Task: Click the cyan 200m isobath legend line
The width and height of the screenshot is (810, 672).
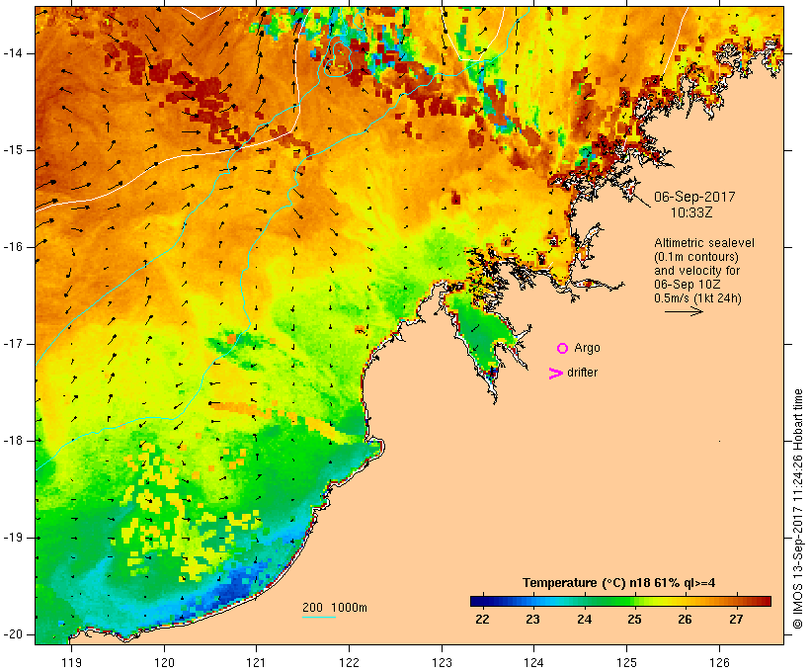Action: click(319, 617)
